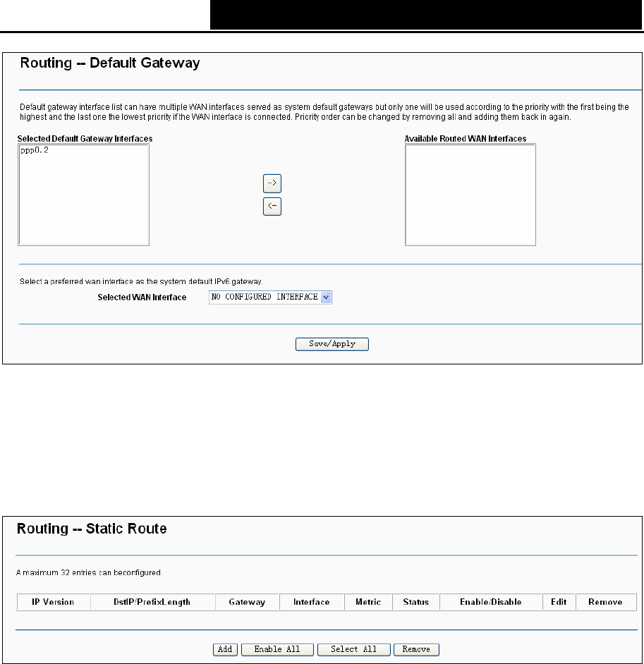Click the Selected WAN Interface label
Image resolution: width=644 pixels, height=664 pixels.
[x=142, y=297]
